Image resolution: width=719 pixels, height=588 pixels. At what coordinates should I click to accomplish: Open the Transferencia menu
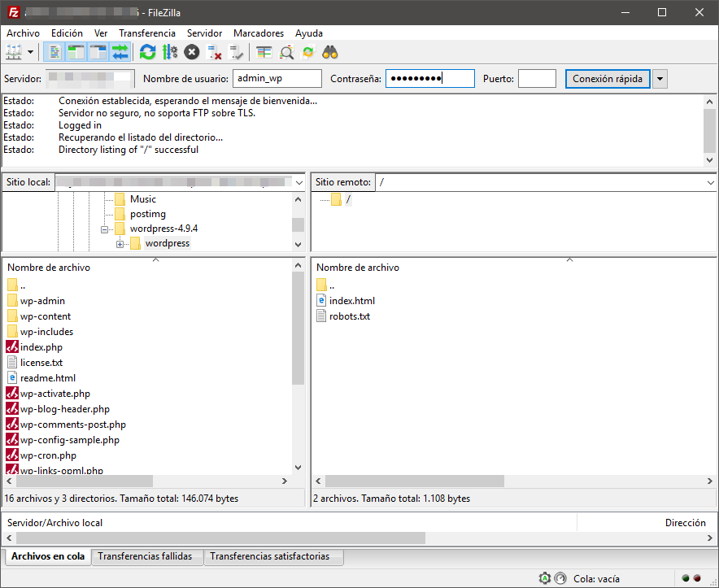146,33
